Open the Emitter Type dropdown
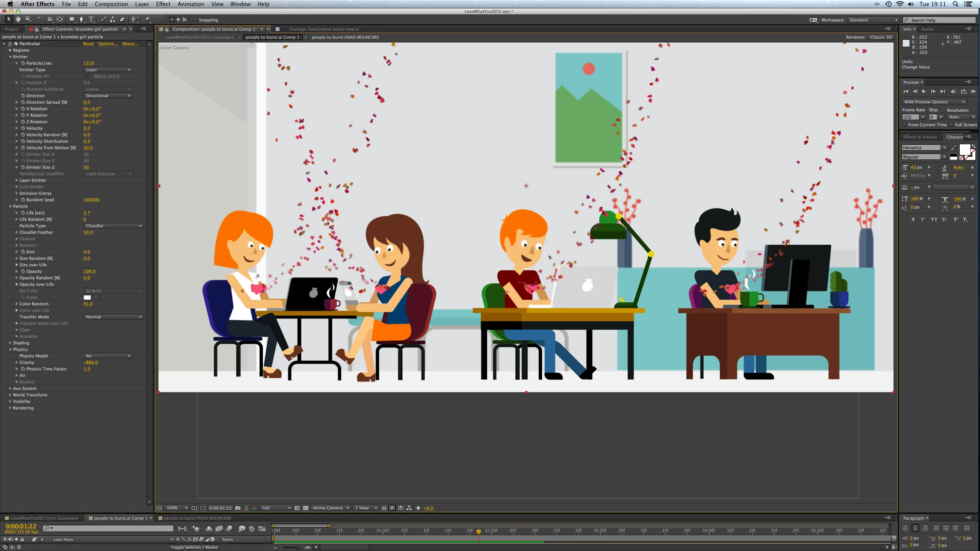Image resolution: width=980 pixels, height=551 pixels. pos(108,70)
